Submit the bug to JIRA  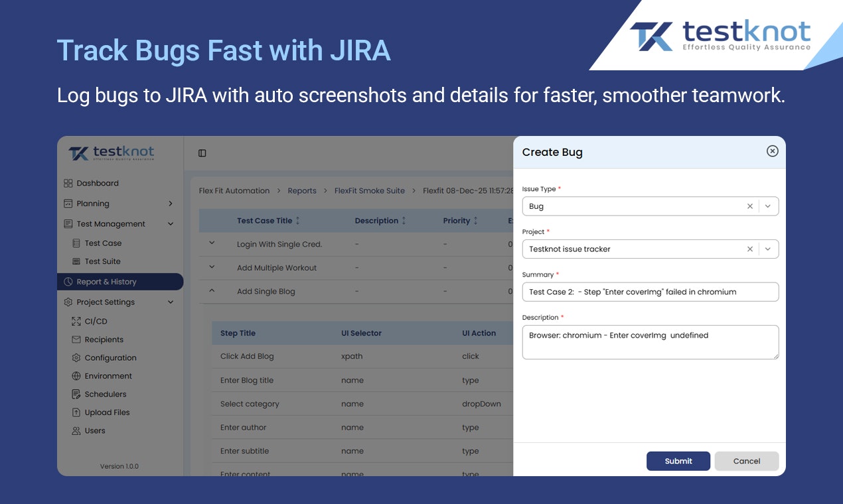(x=678, y=461)
